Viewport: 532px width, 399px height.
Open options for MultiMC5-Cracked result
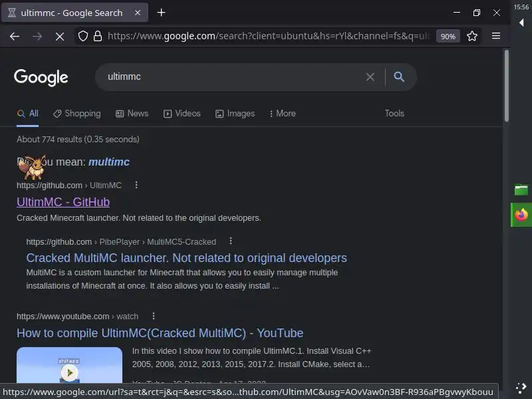click(231, 241)
